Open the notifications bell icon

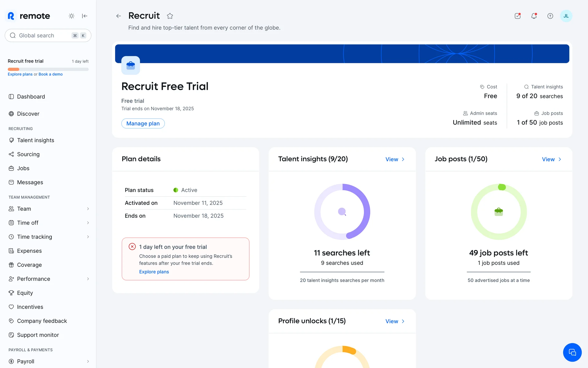[534, 16]
